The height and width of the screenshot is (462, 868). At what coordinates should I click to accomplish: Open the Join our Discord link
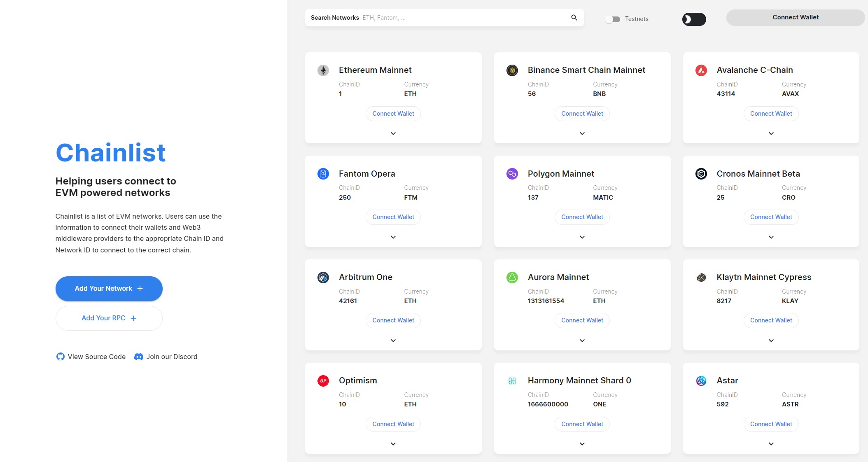click(166, 357)
